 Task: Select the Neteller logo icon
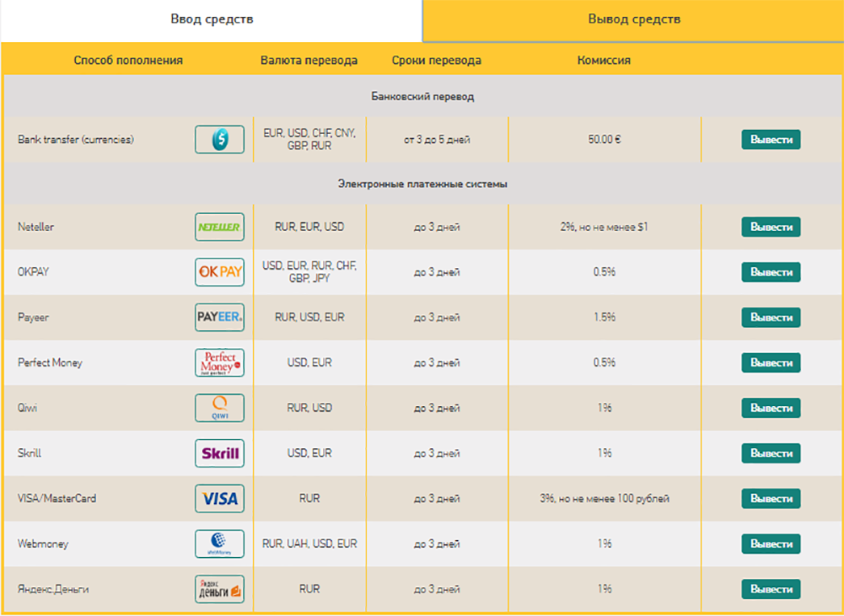220,227
